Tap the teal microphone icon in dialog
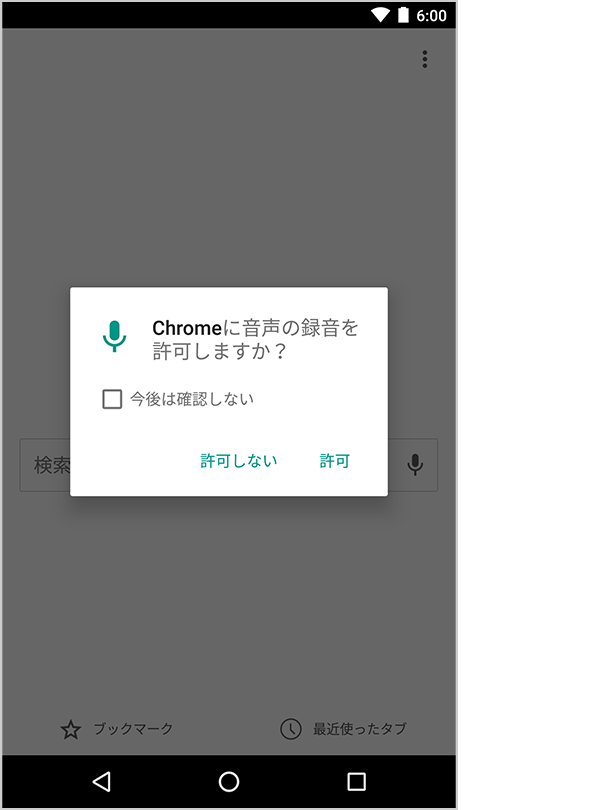 click(x=114, y=336)
